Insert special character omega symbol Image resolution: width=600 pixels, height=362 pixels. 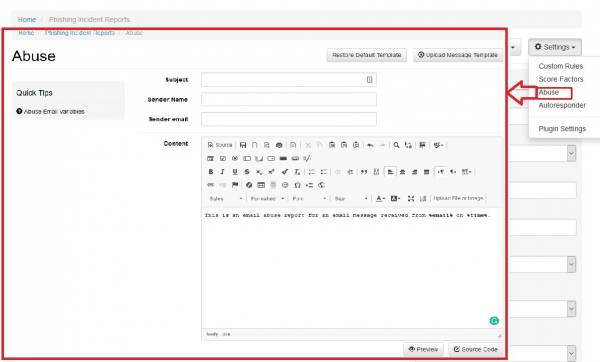click(297, 185)
